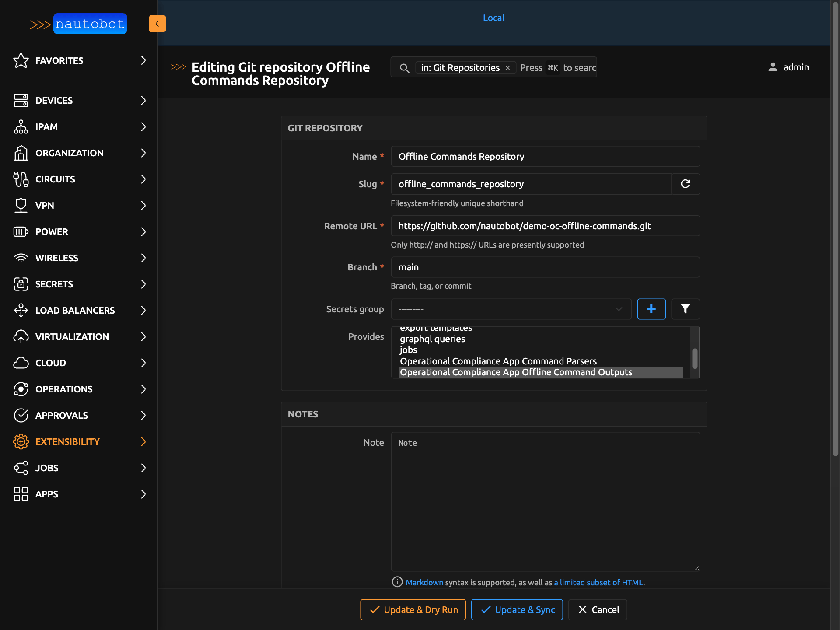Click the Circuits cable icon
Image resolution: width=840 pixels, height=630 pixels.
21,179
